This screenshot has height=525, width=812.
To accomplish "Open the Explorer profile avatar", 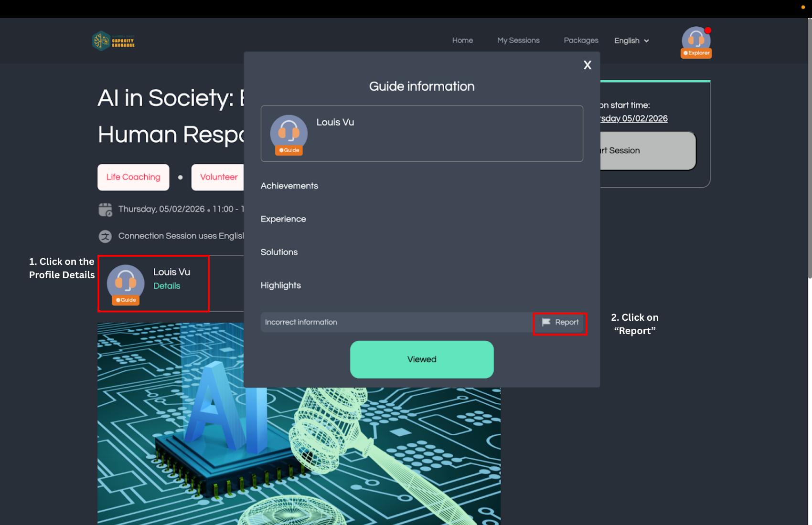I will (695, 41).
